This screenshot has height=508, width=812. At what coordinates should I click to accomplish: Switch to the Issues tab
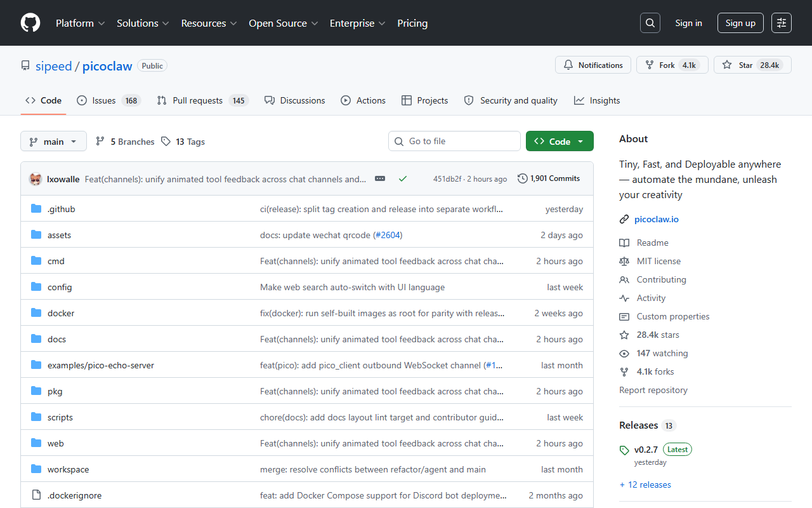click(x=108, y=100)
